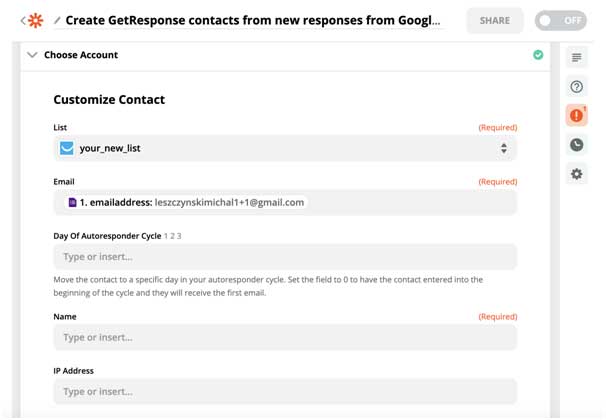Screen dimensions: 606x420
Task: Click the green checkmark status on Choose Account
Action: coord(538,55)
